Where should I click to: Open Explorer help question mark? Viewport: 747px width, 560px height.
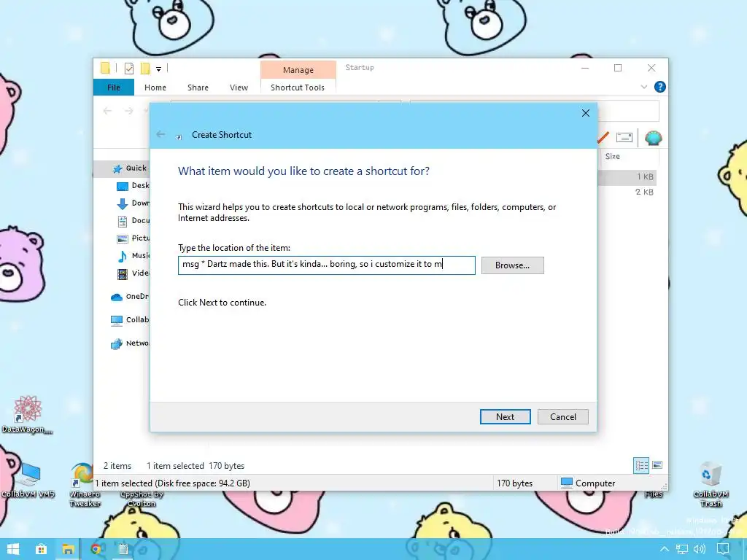point(659,87)
